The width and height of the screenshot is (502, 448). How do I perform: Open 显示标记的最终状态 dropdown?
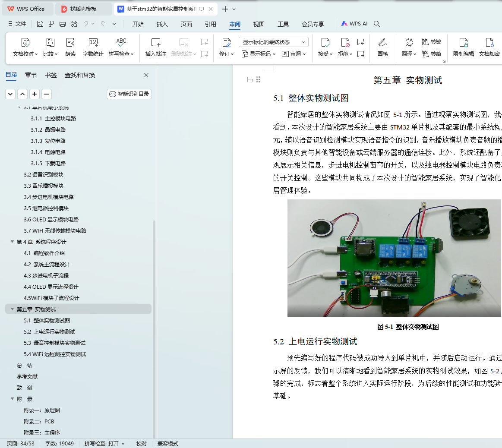(273, 42)
